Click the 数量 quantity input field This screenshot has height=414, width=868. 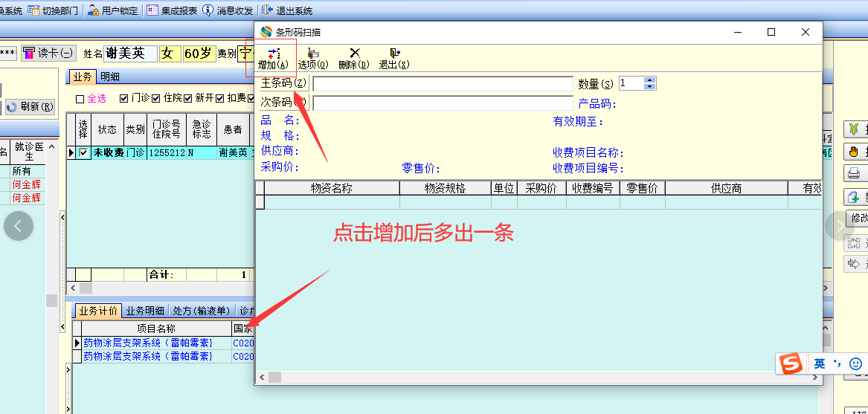tap(631, 83)
